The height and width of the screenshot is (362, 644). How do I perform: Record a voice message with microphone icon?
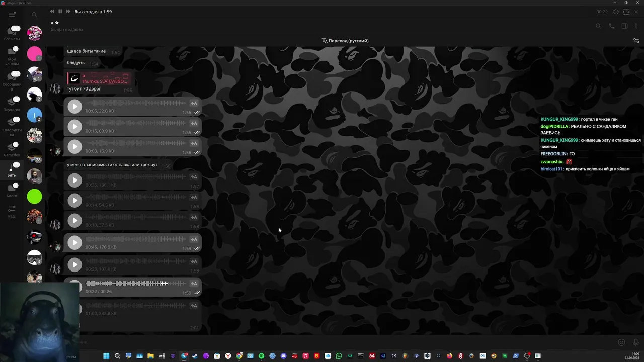click(x=636, y=342)
